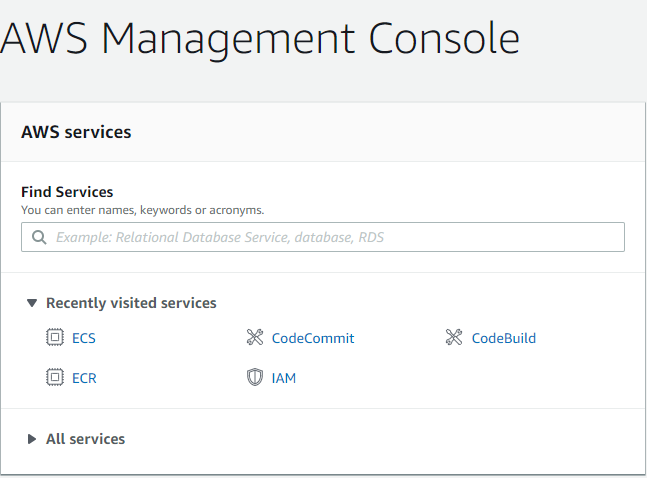
Task: Collapse the Recently visited services section
Action: pyautogui.click(x=32, y=303)
